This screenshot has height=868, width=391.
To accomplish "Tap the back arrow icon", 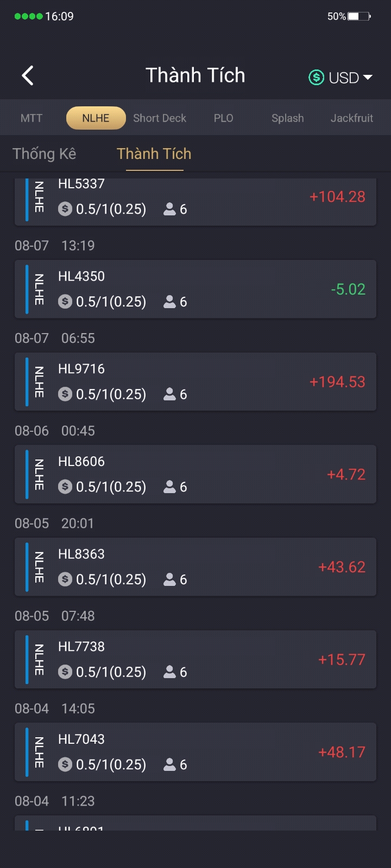I will point(28,76).
